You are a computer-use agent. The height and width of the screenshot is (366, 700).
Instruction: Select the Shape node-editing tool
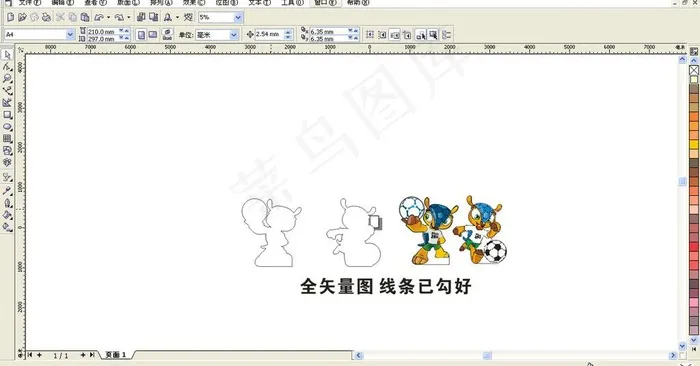point(7,67)
